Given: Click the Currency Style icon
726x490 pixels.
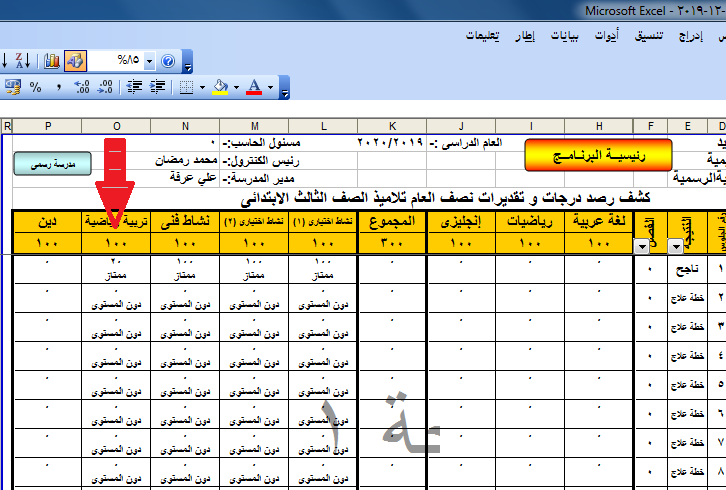Looking at the screenshot, I should click(x=12, y=88).
